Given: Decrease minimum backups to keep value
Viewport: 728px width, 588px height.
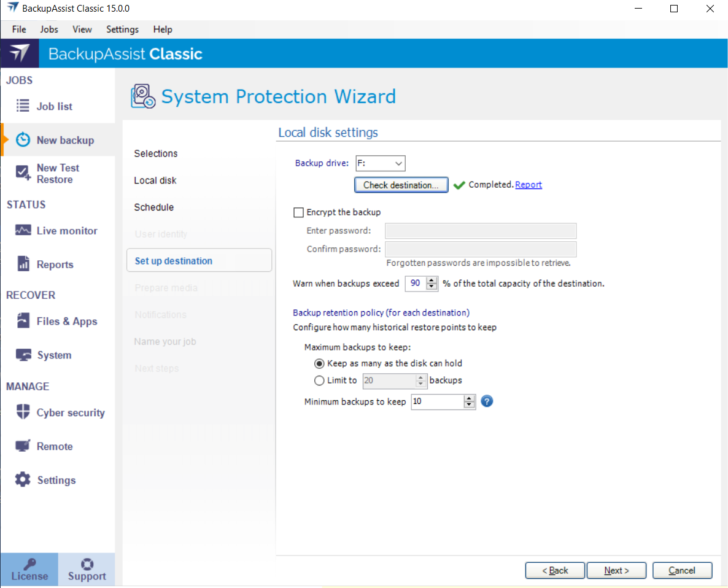Looking at the screenshot, I should pos(470,405).
